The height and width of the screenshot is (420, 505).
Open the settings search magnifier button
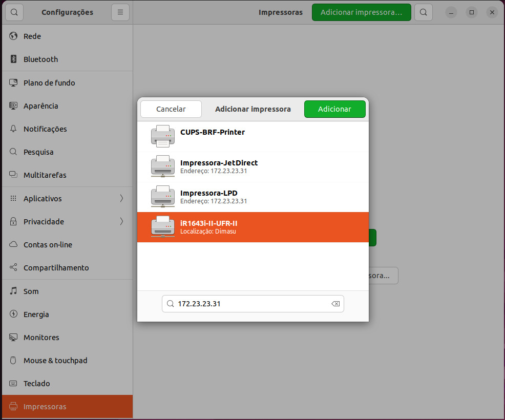14,12
